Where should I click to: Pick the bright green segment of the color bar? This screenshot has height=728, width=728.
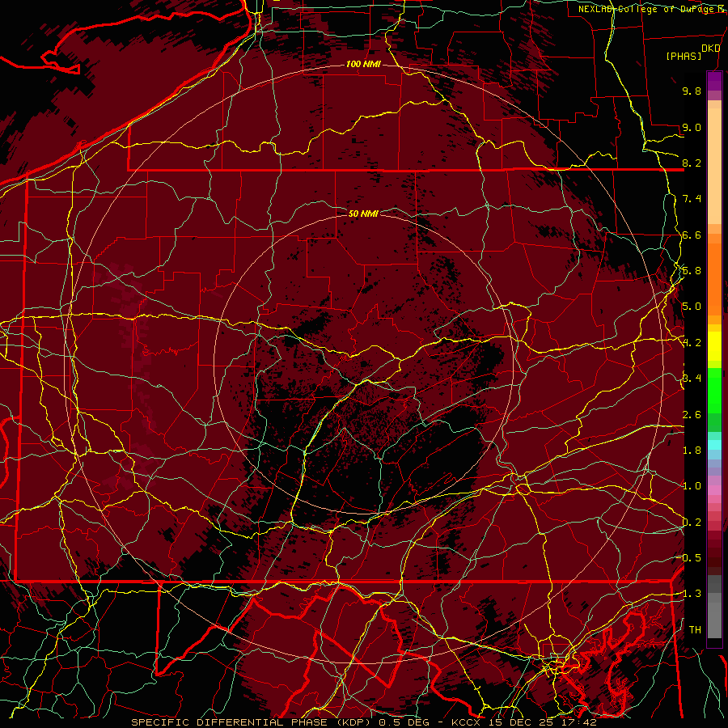(x=714, y=390)
